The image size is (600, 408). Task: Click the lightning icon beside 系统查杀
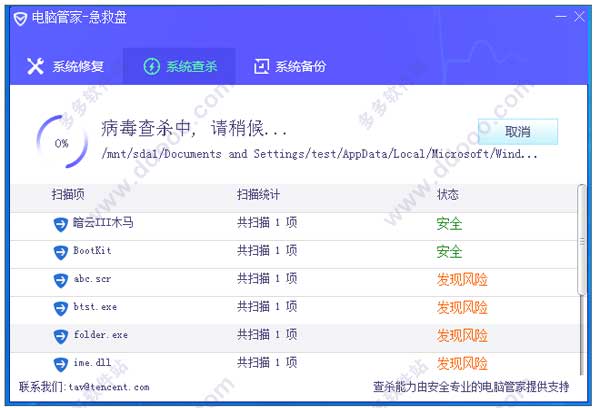(152, 66)
